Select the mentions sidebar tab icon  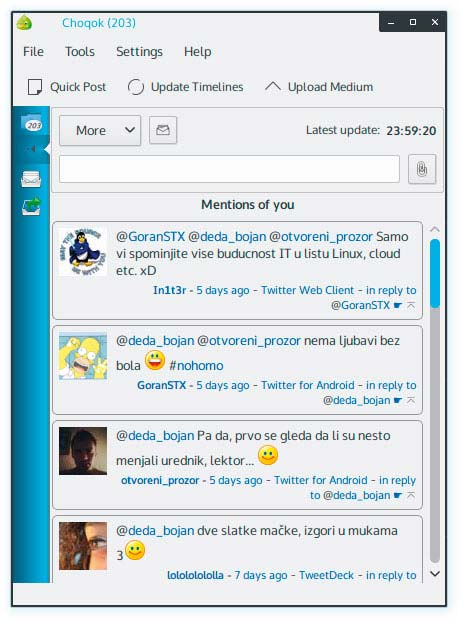[31, 149]
